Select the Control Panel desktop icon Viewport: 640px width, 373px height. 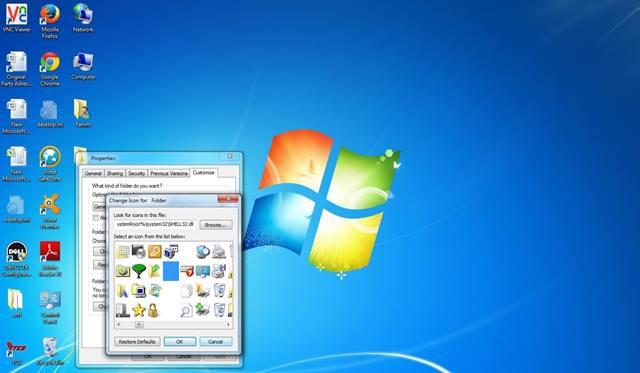point(50,307)
